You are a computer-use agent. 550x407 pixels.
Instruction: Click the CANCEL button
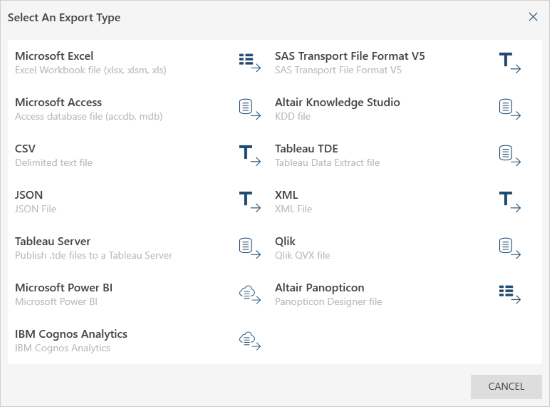506,387
